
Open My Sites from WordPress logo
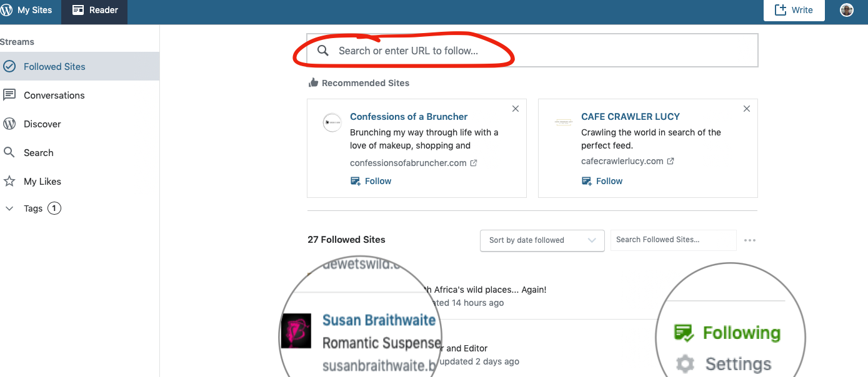[27, 10]
